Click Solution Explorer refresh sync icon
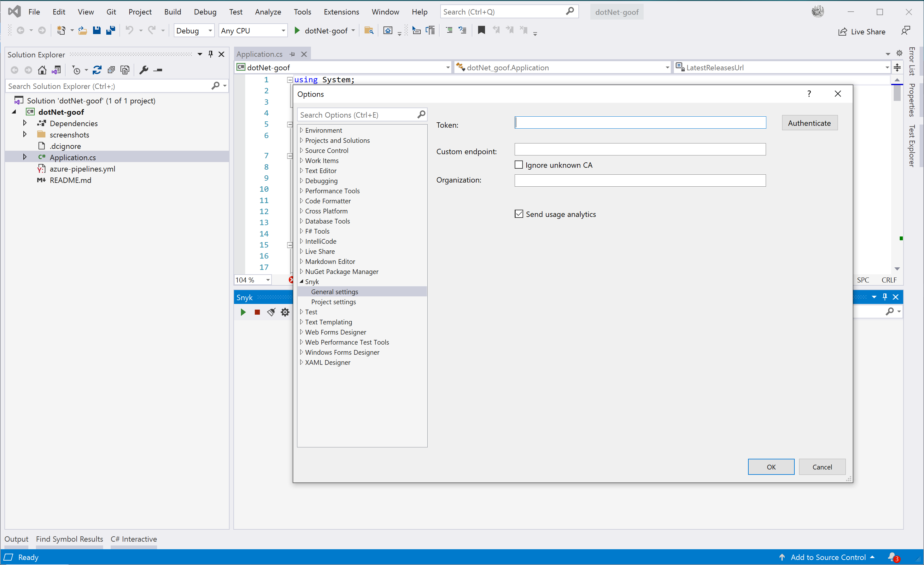 pyautogui.click(x=97, y=70)
